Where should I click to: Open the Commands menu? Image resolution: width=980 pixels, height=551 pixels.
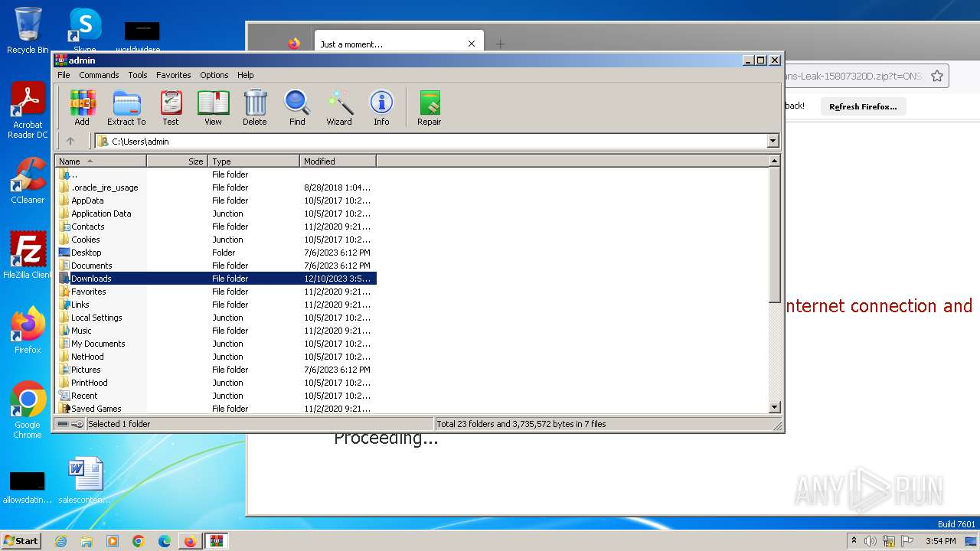(99, 75)
